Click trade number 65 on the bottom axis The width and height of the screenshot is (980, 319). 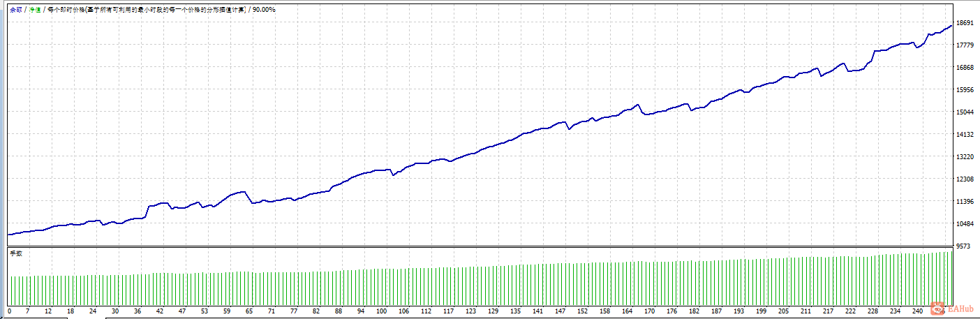(x=249, y=311)
